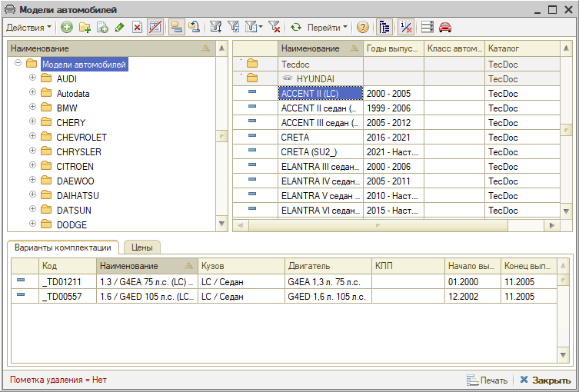Click the red car icon in toolbar

(445, 27)
